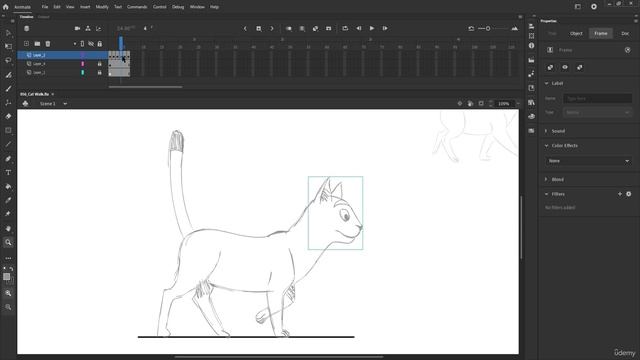Create a new layer folder

click(37, 44)
